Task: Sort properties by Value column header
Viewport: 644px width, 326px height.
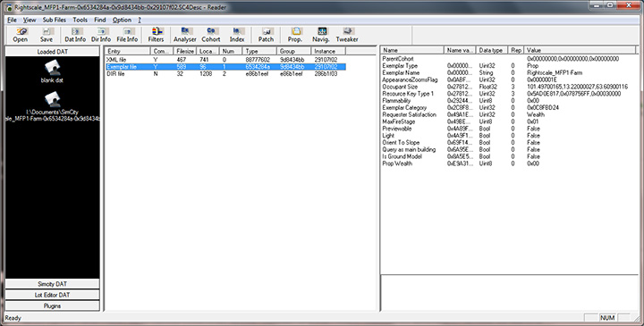Action: click(x=580, y=50)
